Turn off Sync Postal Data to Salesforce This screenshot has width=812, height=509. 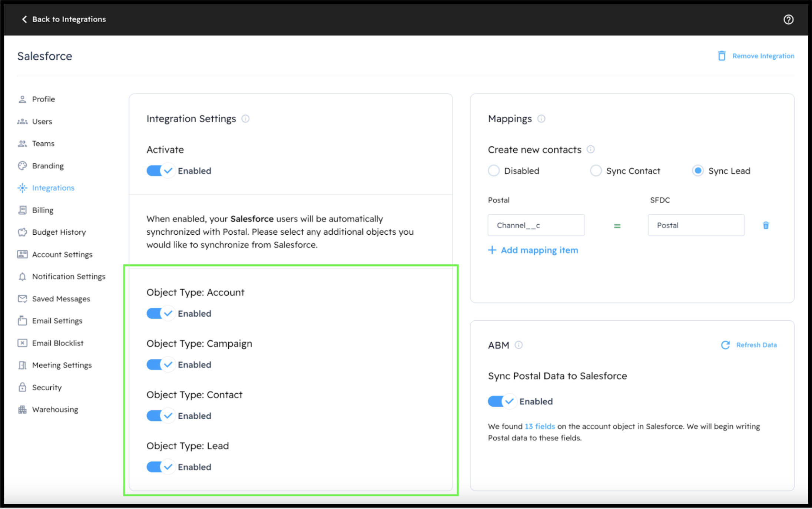(501, 401)
